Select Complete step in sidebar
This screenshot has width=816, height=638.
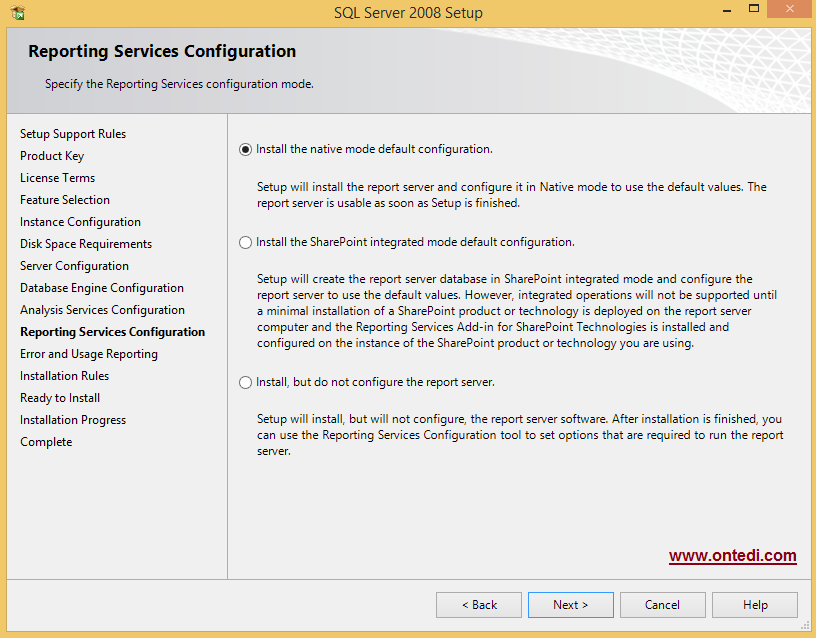[x=46, y=442]
